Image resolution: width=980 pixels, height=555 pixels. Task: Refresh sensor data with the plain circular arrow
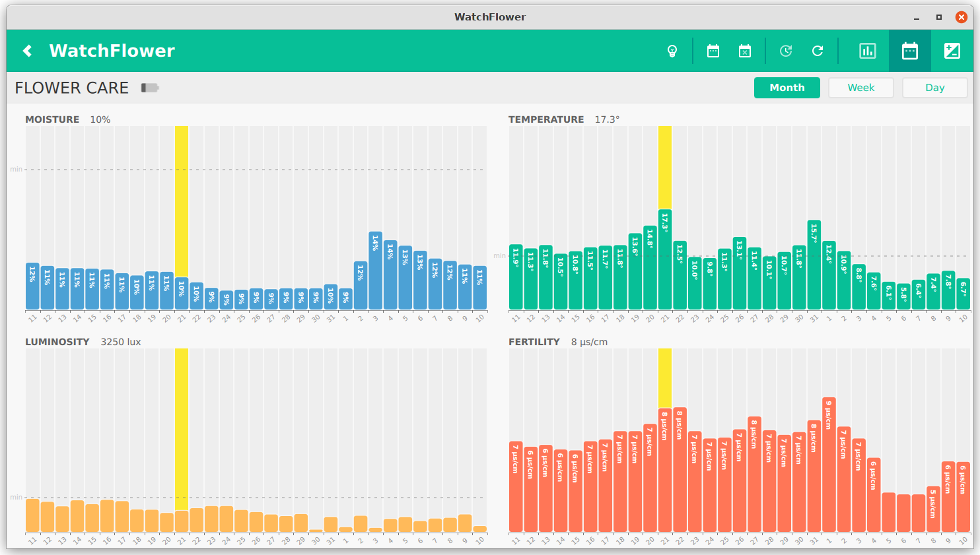[818, 51]
